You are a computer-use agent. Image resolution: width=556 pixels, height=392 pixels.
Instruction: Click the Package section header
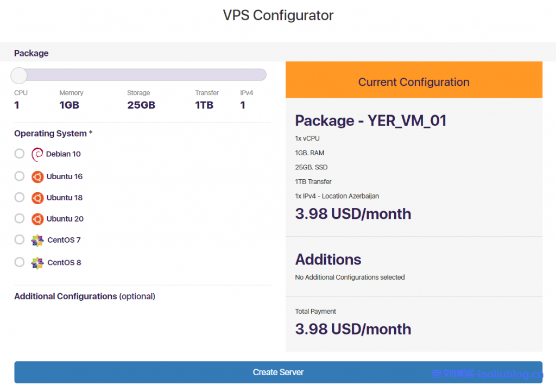click(x=31, y=53)
